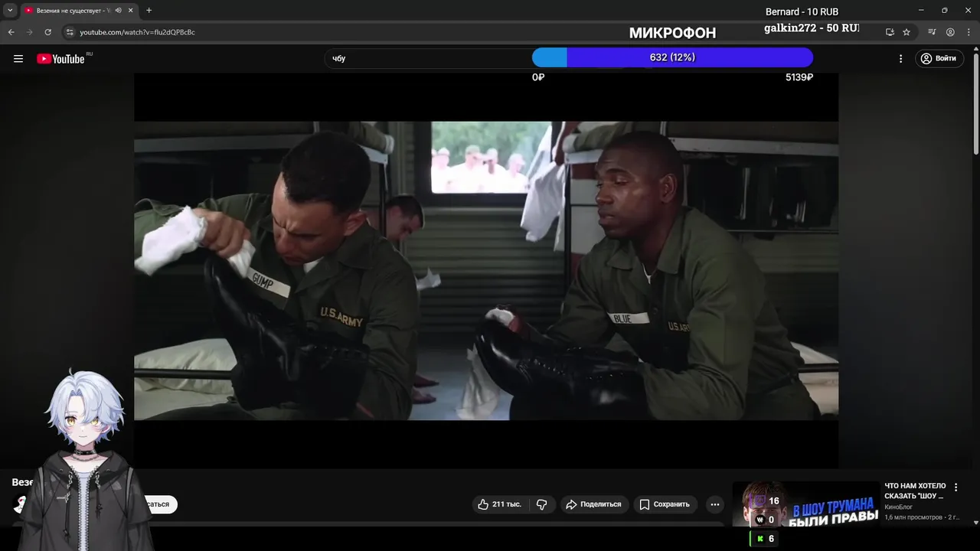The width and height of the screenshot is (980, 551).
Task: Click the 'galkin272 - 50 RUB' donation text
Action: 812,28
